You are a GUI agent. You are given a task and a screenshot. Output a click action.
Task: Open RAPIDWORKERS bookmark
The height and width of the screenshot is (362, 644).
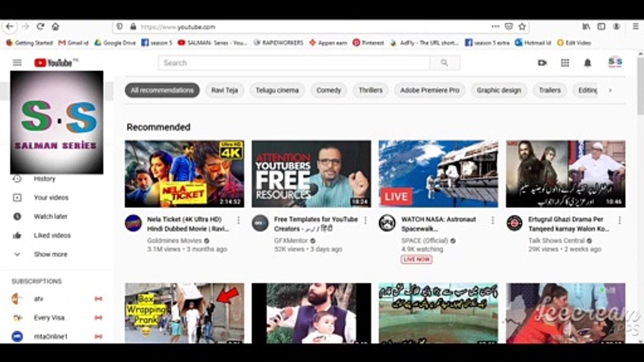[278, 43]
